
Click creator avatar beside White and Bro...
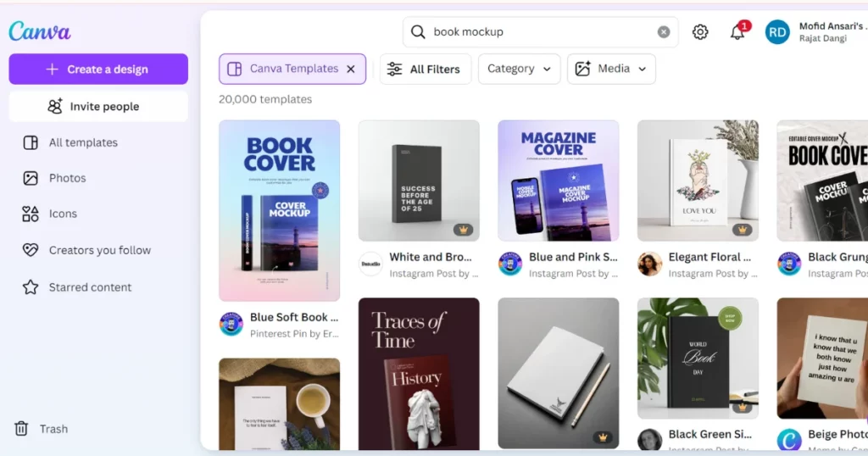371,264
